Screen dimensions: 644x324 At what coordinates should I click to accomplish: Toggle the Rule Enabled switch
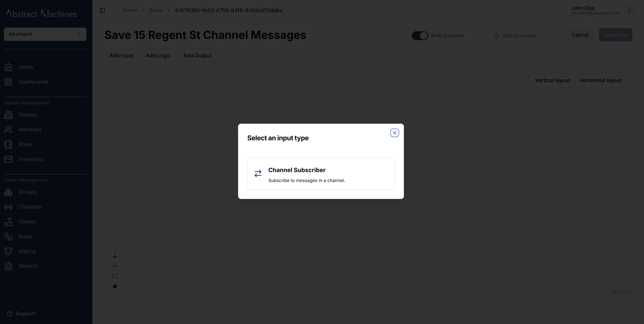pyautogui.click(x=420, y=35)
